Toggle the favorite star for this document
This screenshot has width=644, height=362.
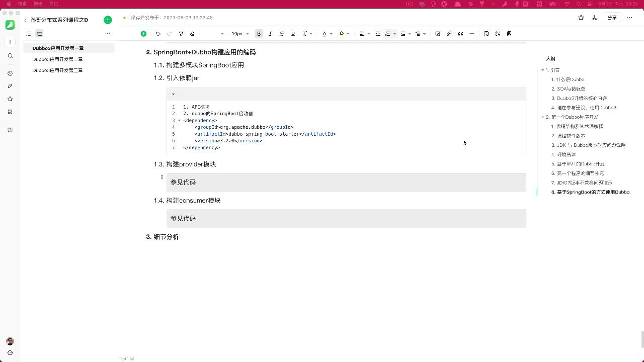[581, 18]
